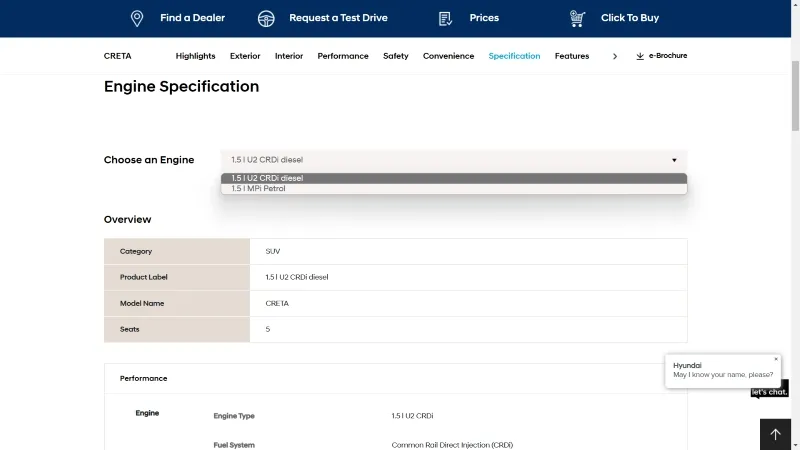Click the 'Product Label' row label
The height and width of the screenshot is (450, 800).
143,277
